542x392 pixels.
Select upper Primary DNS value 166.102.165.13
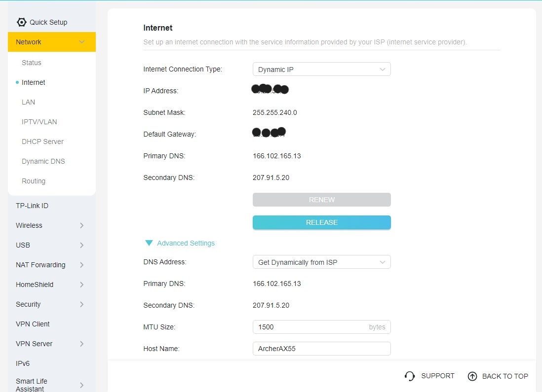[276, 156]
